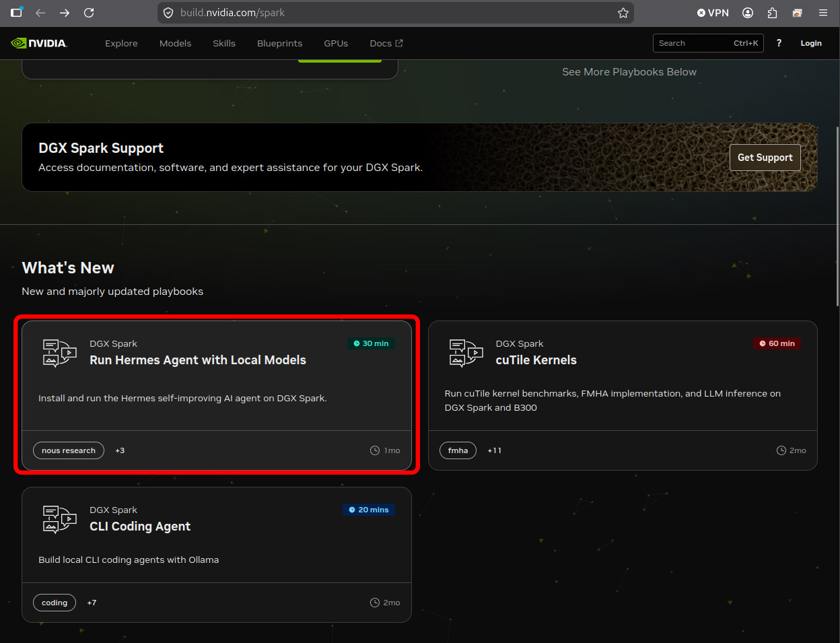Viewport: 840px width, 643px height.
Task: Click the What's New heading
Action: [68, 268]
